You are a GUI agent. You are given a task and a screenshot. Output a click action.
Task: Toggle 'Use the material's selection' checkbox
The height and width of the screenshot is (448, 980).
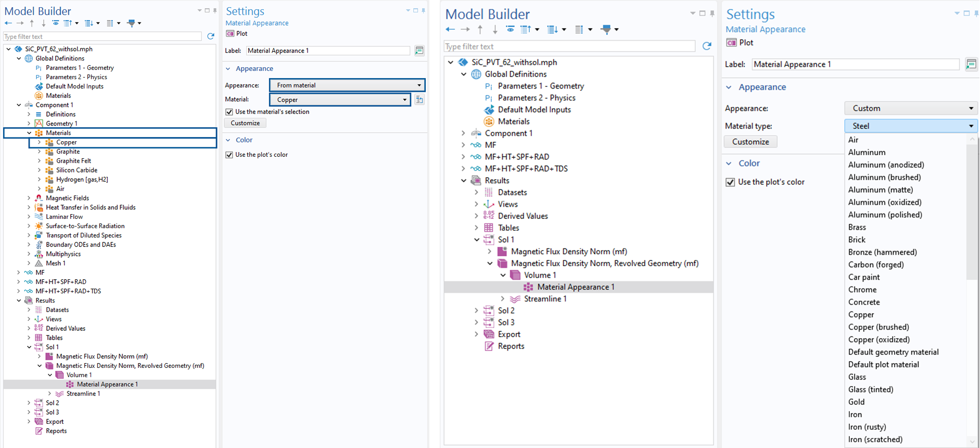coord(230,112)
